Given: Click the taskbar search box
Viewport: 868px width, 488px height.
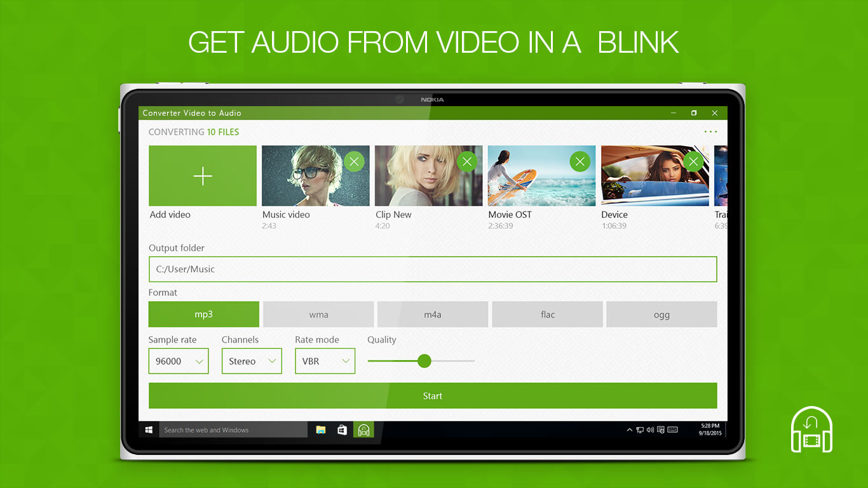Looking at the screenshot, I should click(x=233, y=430).
